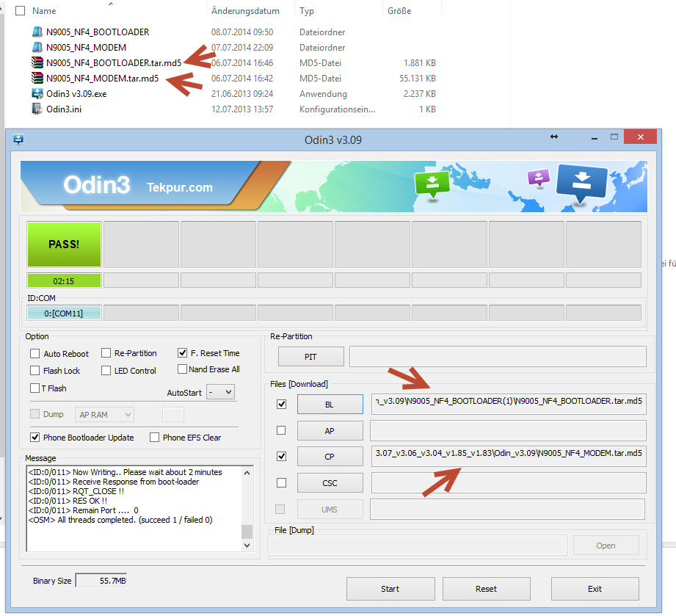This screenshot has width=676, height=616.
Task: Sort by the Typ column header
Action: 307,11
